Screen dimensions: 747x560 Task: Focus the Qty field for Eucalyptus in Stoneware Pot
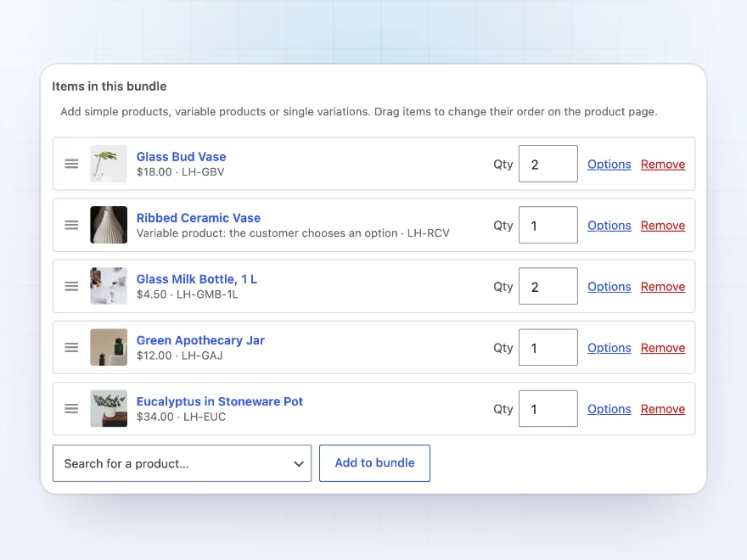[548, 409]
